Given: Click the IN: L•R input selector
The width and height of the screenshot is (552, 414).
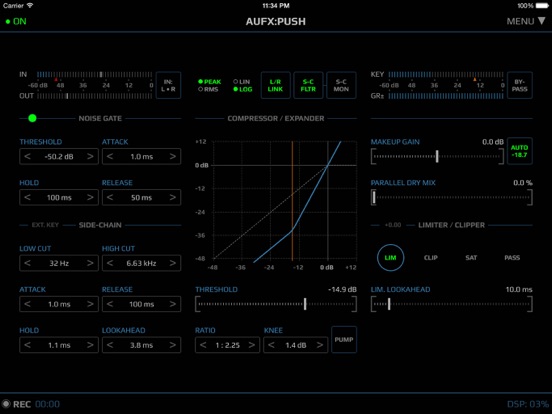Looking at the screenshot, I should pos(168,85).
